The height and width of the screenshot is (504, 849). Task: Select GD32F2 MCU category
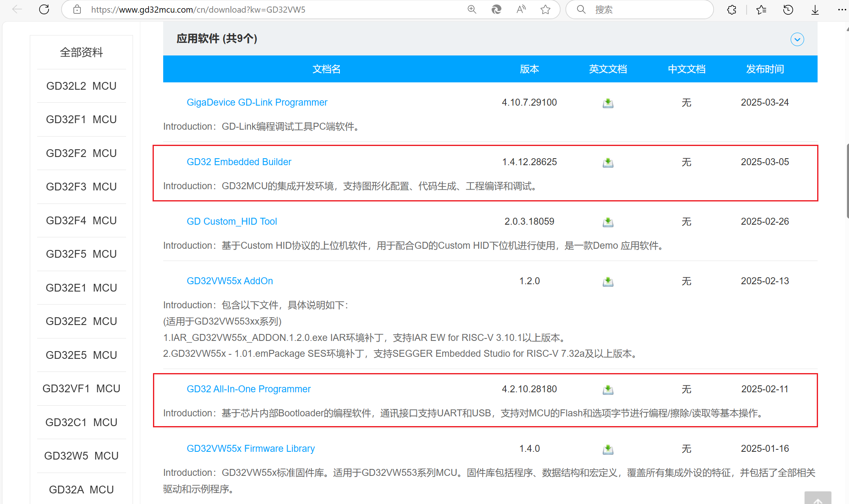[82, 153]
